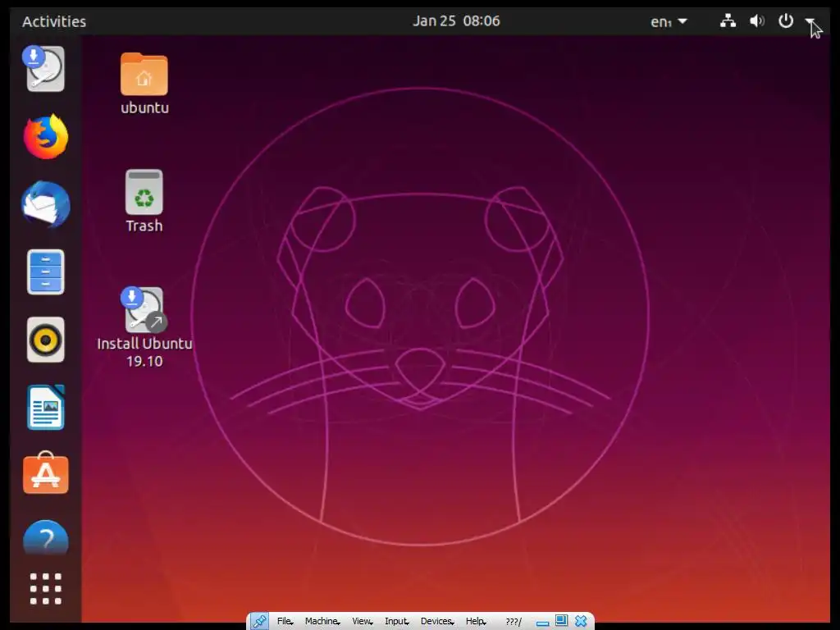Open the Ubuntu installer from the dock
The image size is (840, 630).
tap(44, 69)
